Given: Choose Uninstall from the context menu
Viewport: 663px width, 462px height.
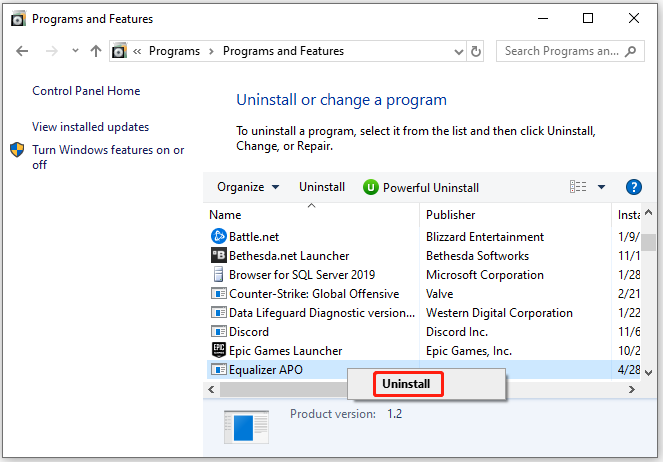Looking at the screenshot, I should (408, 384).
